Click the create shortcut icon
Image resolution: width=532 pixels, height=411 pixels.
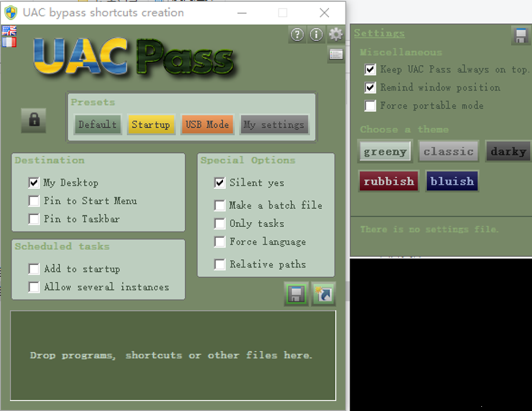[324, 294]
